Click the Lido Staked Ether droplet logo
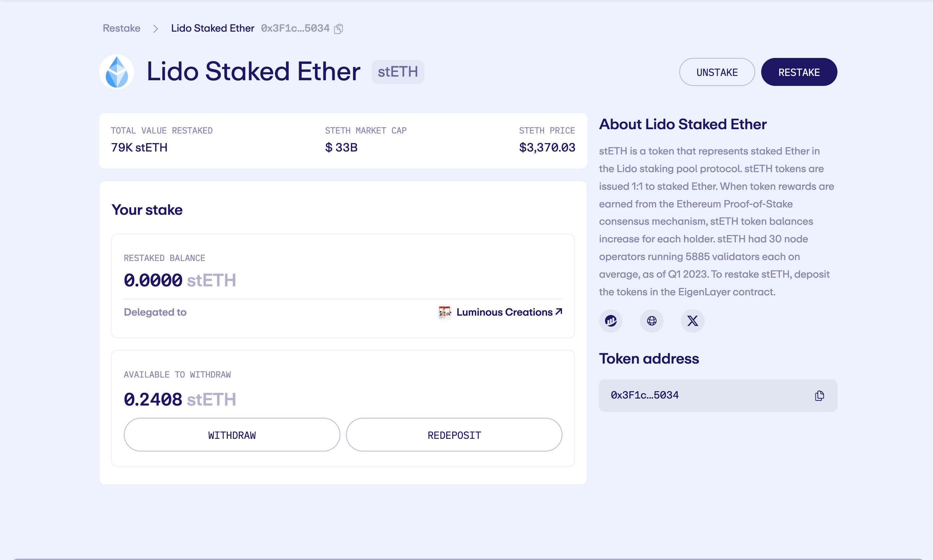 pyautogui.click(x=117, y=72)
